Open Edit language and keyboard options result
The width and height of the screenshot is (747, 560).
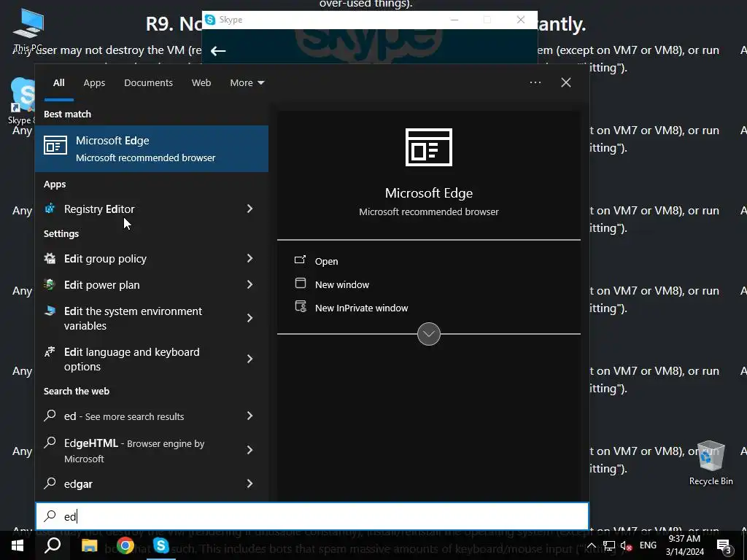point(152,359)
